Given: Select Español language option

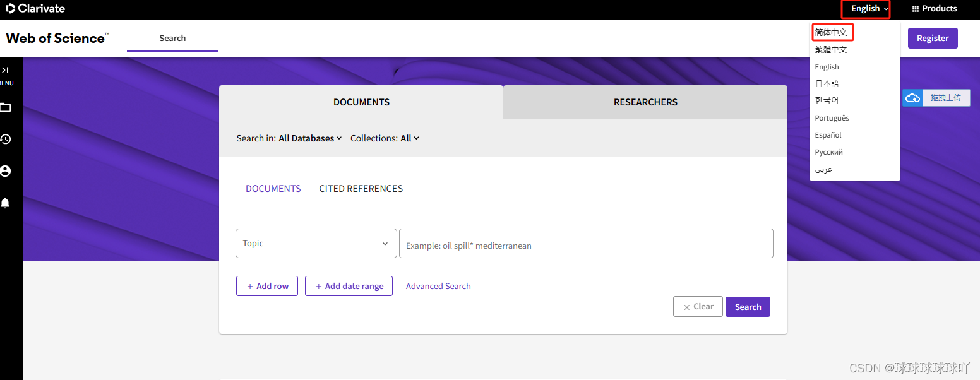Looking at the screenshot, I should (x=828, y=135).
